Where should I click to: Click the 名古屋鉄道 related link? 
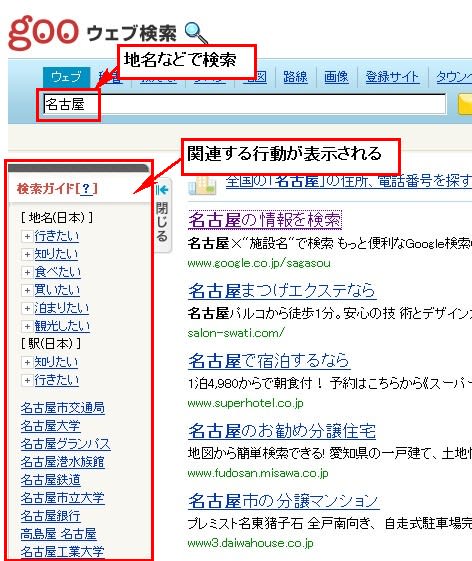(x=50, y=480)
